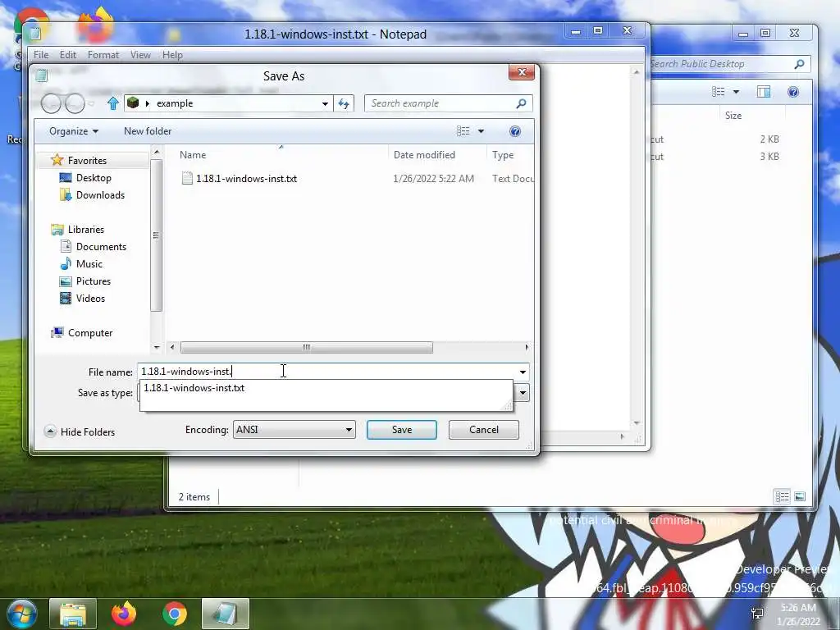Launch Chrome from the taskbar

[175, 614]
